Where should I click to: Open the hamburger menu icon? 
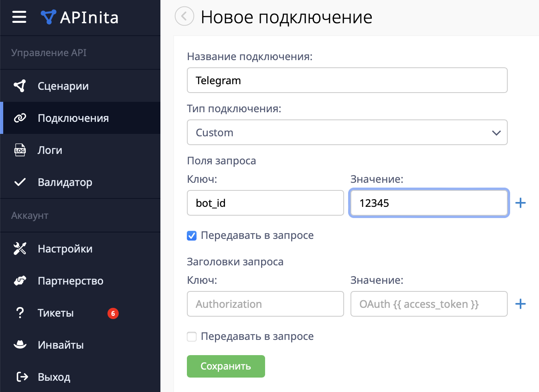click(19, 17)
